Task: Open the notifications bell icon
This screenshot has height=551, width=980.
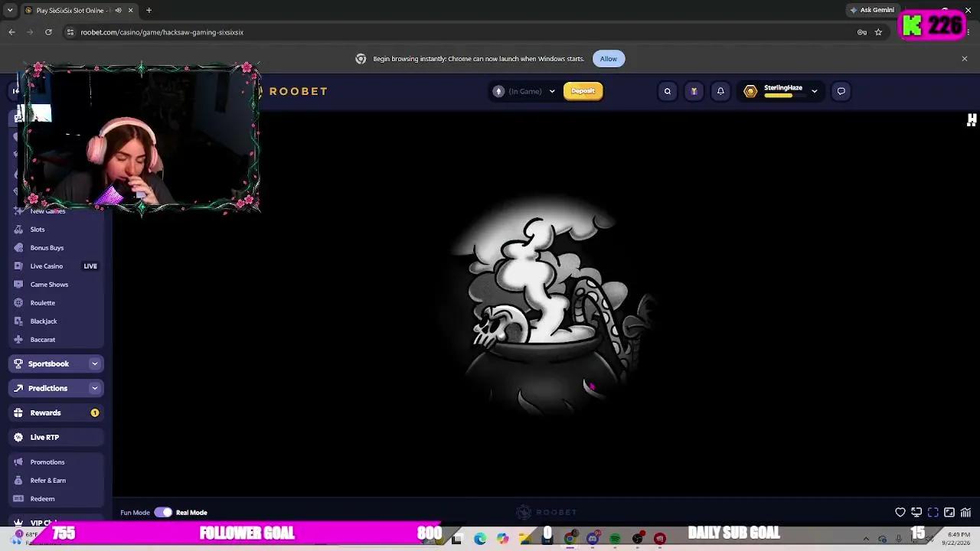Action: tap(720, 91)
